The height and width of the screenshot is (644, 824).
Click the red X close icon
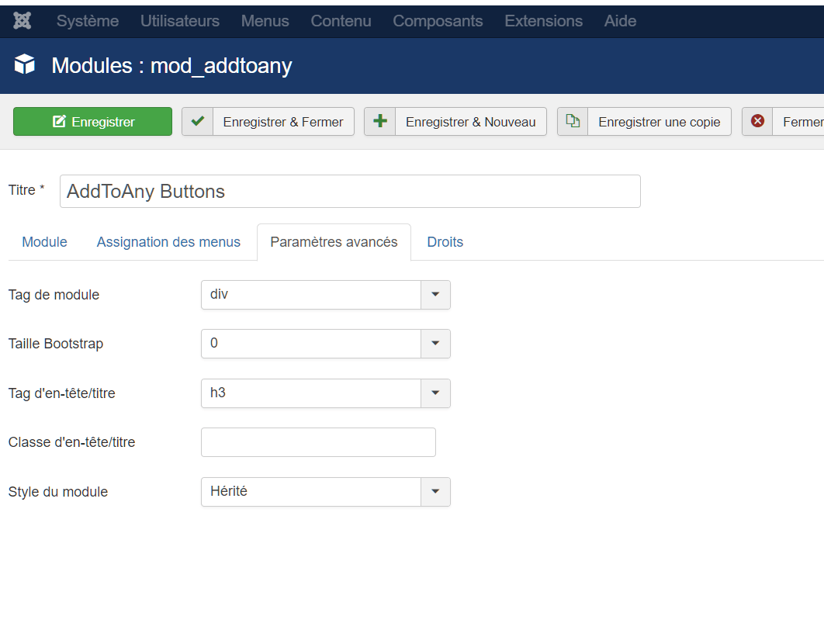[757, 122]
